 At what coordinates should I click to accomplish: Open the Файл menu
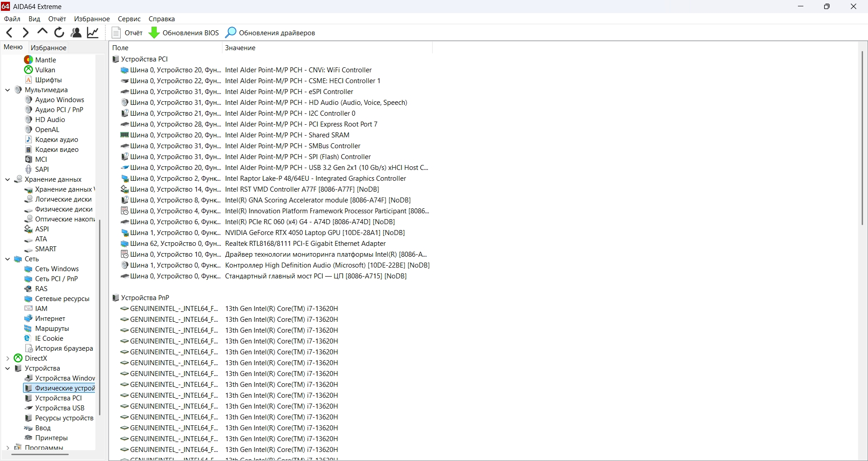12,19
